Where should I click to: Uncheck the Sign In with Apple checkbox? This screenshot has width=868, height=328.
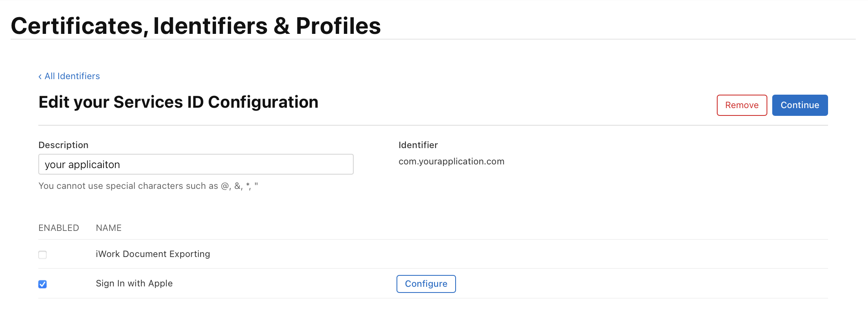[x=42, y=284]
